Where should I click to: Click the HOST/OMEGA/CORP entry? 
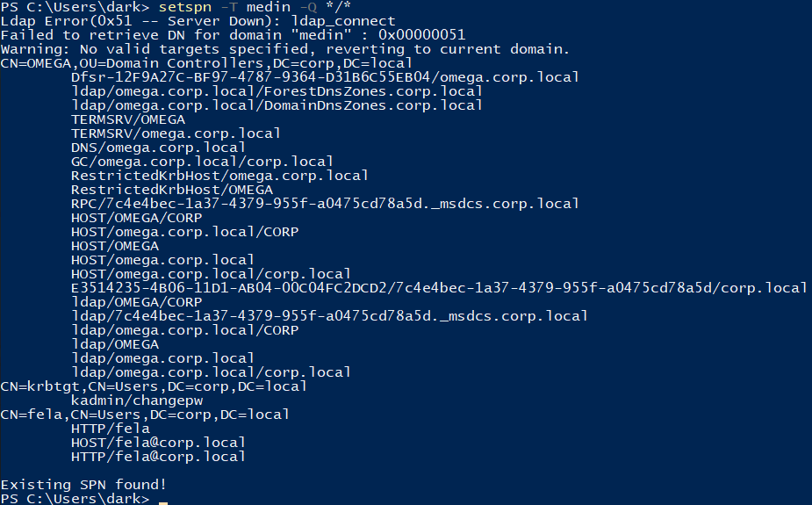click(137, 218)
